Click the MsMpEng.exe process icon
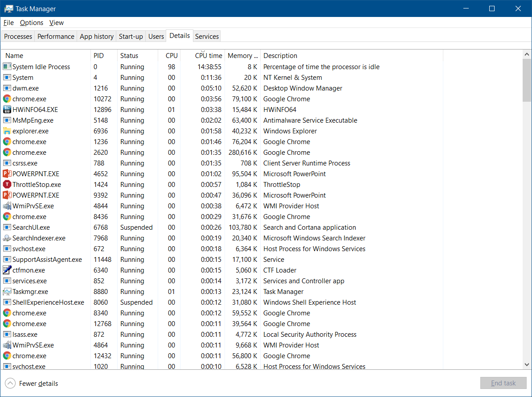 [x=7, y=120]
